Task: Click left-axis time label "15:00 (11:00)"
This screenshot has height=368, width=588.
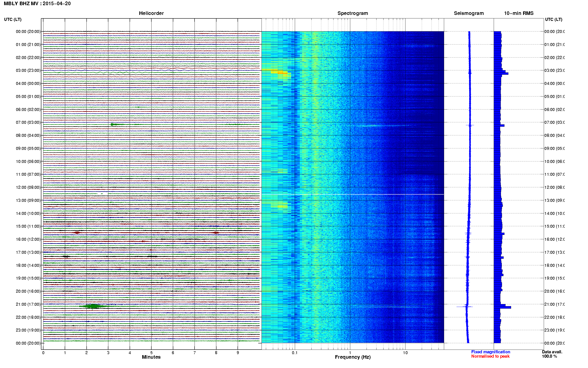Action: point(28,226)
